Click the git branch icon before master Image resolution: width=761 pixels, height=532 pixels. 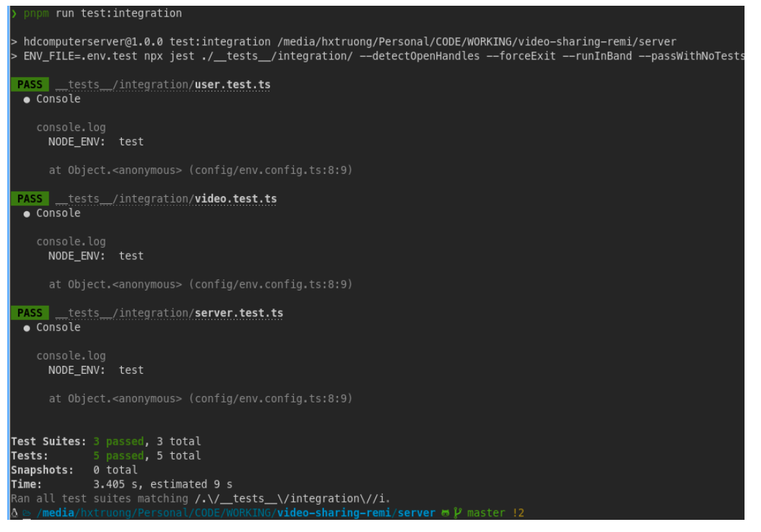click(x=458, y=513)
